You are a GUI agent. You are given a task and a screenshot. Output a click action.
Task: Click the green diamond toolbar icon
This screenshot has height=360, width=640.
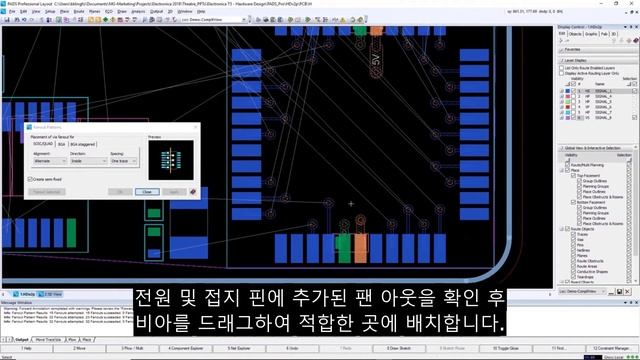point(106,19)
